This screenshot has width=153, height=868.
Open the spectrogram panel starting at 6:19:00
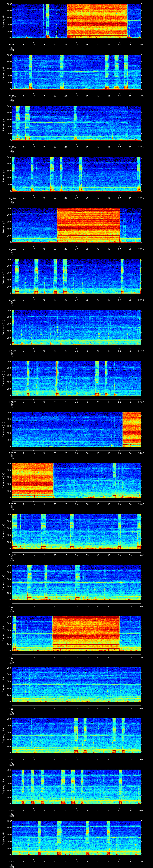(76, 276)
